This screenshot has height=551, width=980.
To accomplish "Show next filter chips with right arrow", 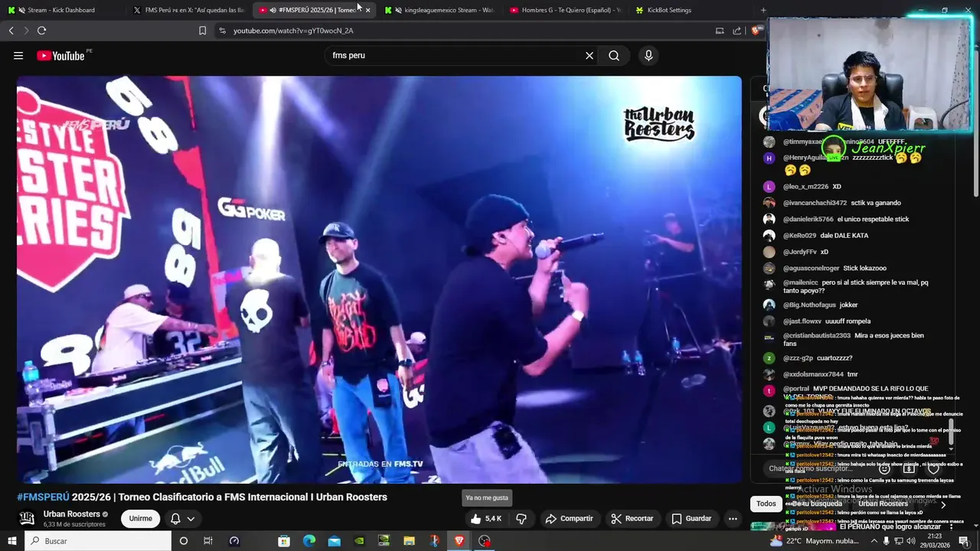I will pyautogui.click(x=943, y=504).
